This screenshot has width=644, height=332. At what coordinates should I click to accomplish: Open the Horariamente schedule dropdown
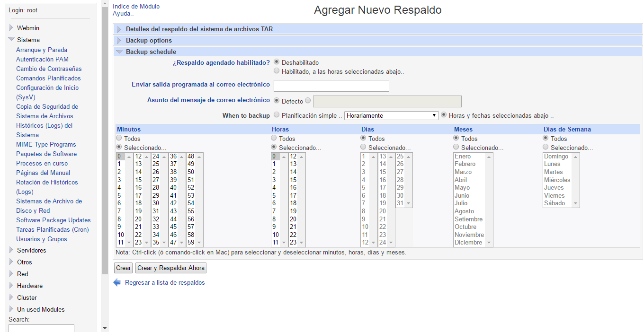391,115
